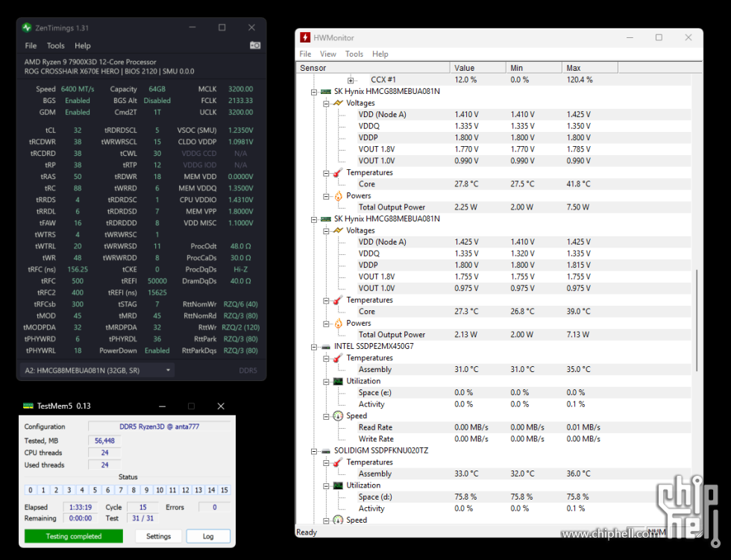Click the green Testing completed button
The width and height of the screenshot is (731, 560).
coord(74,536)
